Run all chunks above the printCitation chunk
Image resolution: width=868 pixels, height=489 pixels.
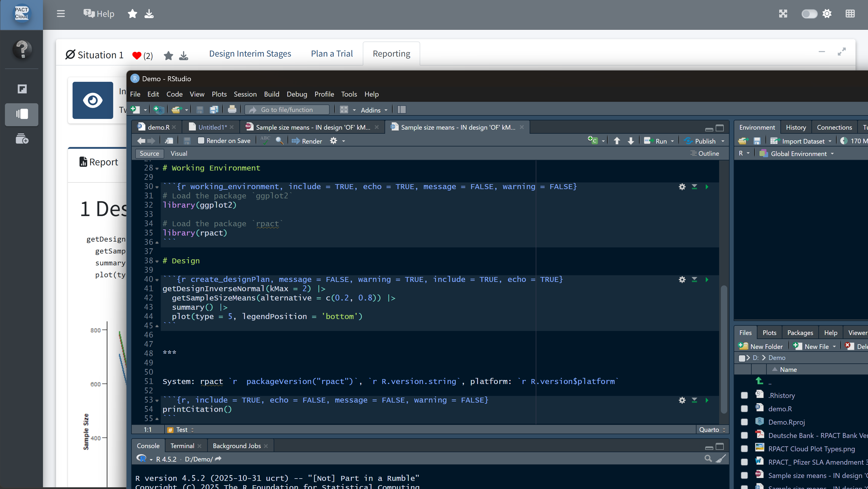(x=694, y=400)
